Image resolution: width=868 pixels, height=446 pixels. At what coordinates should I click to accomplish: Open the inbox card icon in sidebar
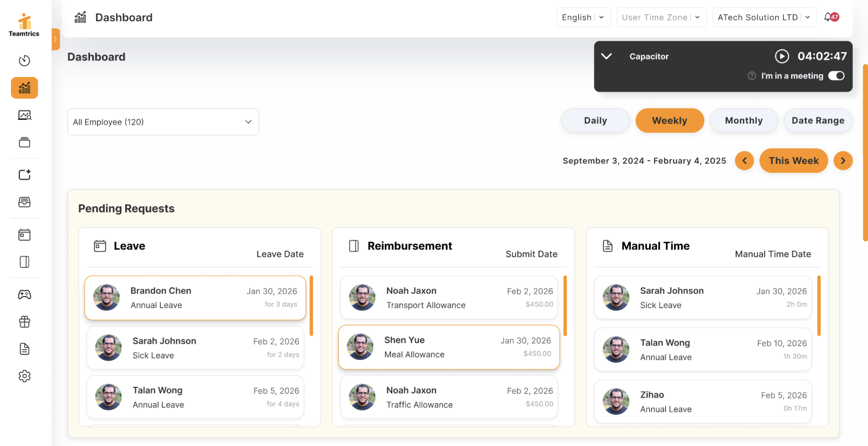click(24, 202)
